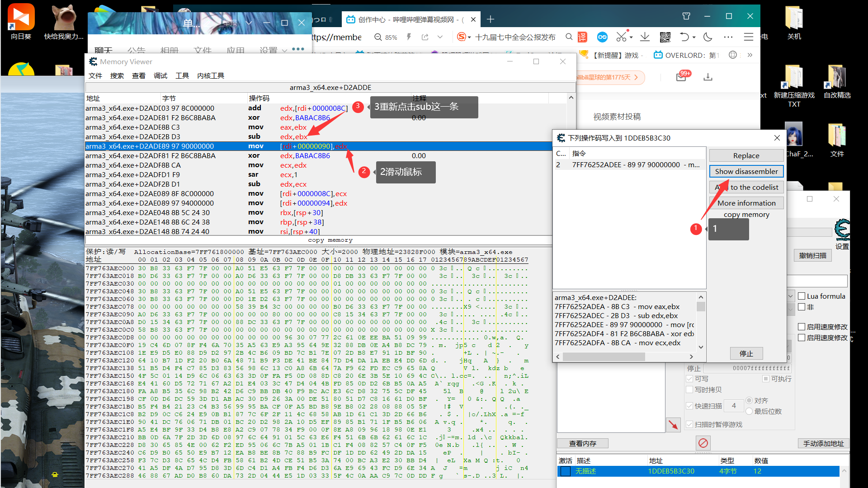Screen dimensions: 868x488
Task: Click the browser skin shirt icon
Action: (x=686, y=16)
